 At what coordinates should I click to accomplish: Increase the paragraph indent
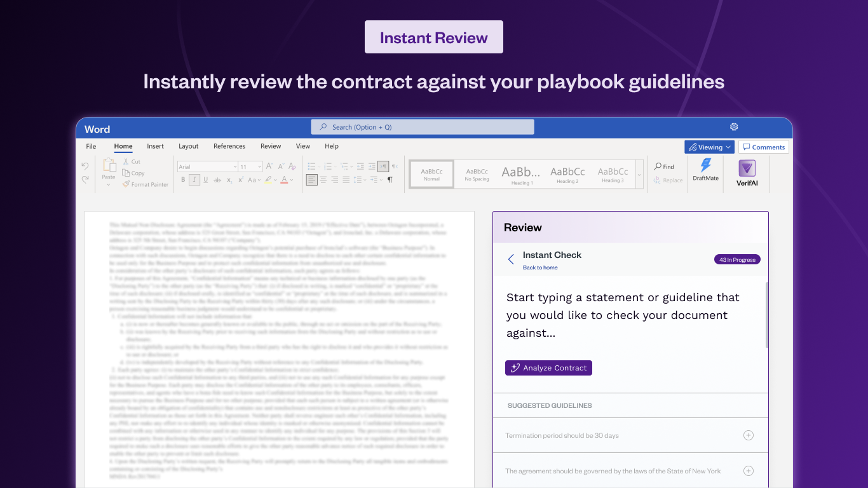coord(372,166)
